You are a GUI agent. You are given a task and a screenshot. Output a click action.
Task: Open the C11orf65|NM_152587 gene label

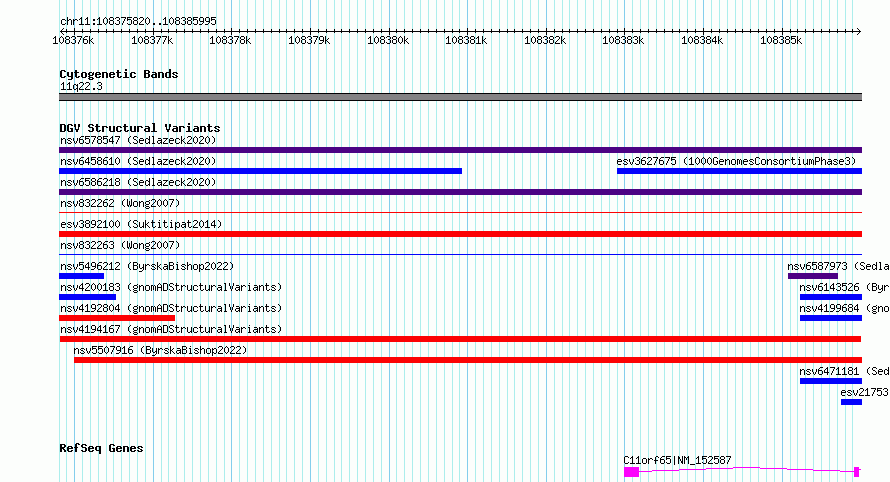677,460
